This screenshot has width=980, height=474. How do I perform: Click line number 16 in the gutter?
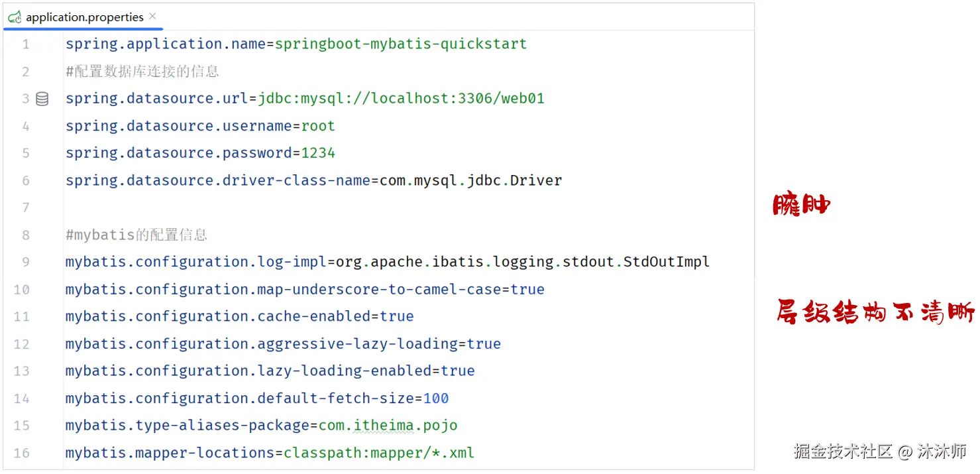(x=22, y=453)
